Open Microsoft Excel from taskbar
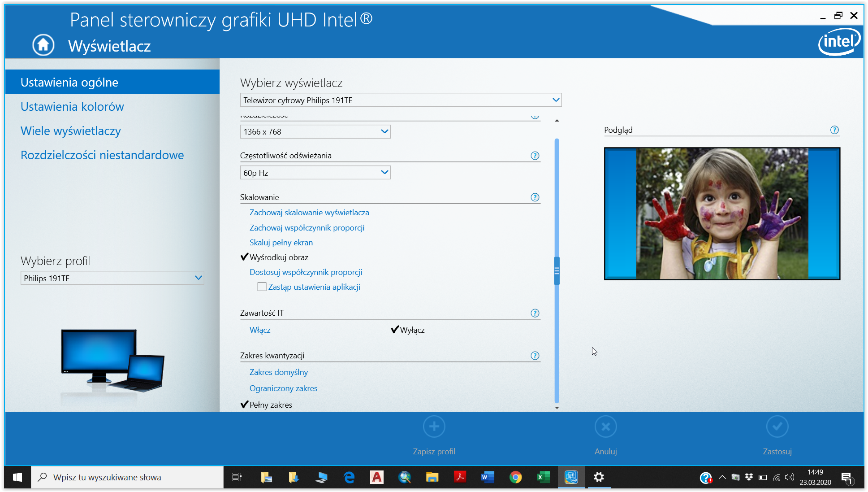The width and height of the screenshot is (868, 492). pos(544,477)
